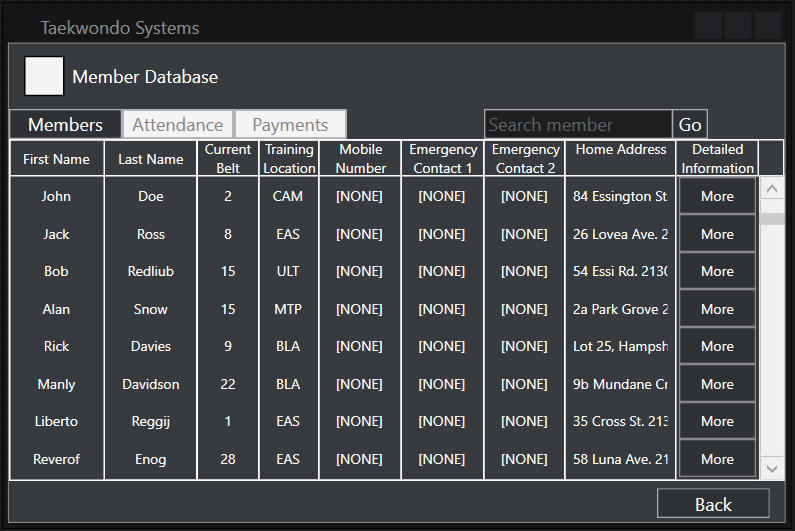Click the scrollbar up arrow
This screenshot has height=531, width=795.
click(772, 189)
